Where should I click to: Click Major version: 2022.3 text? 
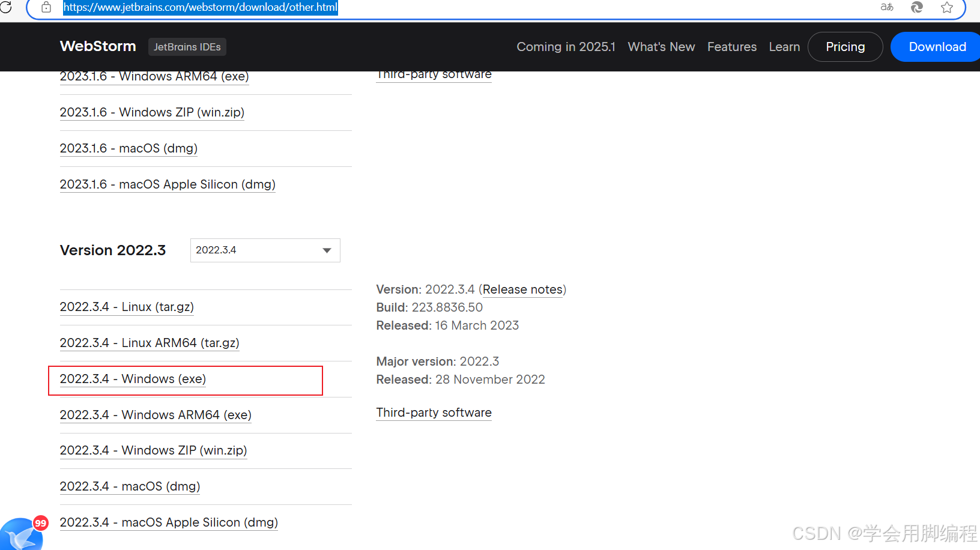point(438,361)
